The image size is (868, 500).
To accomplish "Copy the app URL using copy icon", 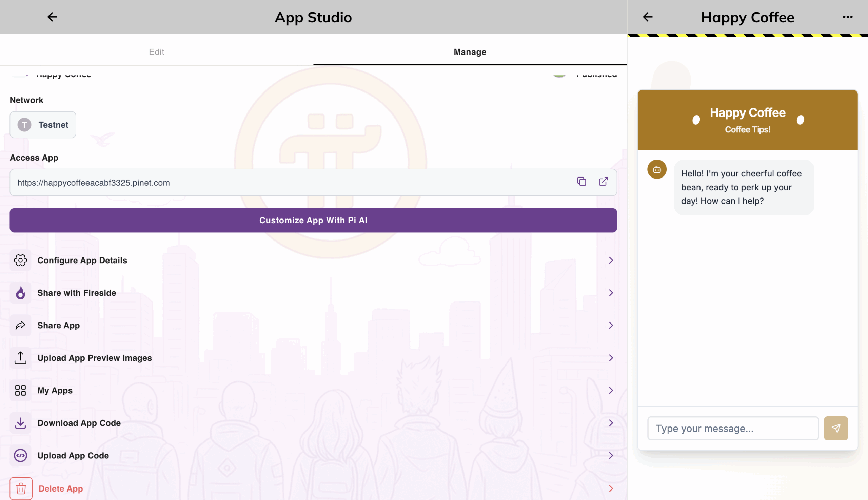I will click(x=581, y=182).
